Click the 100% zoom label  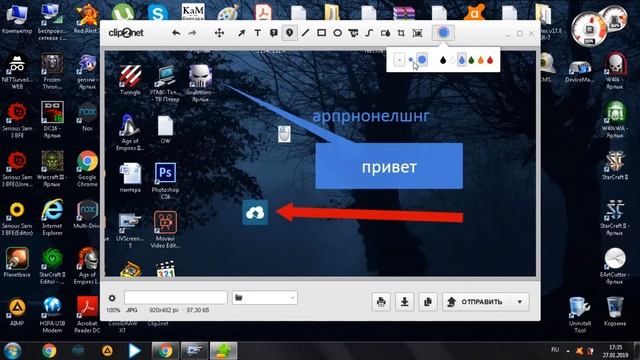113,310
